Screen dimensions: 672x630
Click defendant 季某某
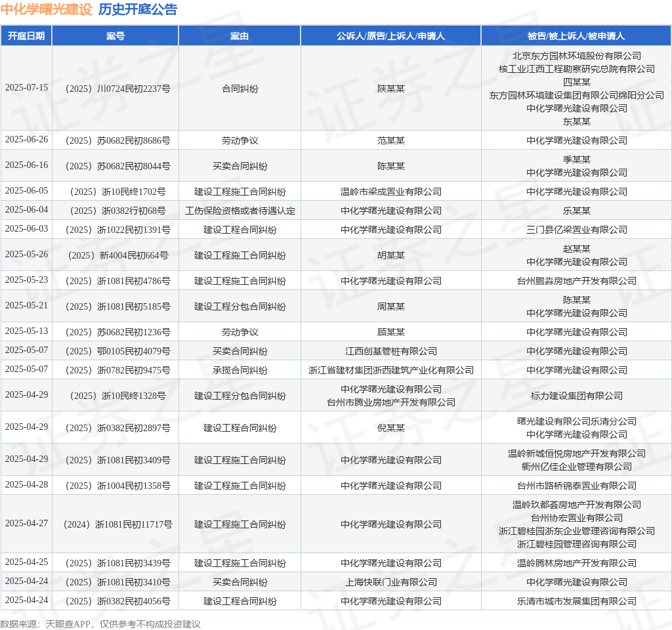577,159
